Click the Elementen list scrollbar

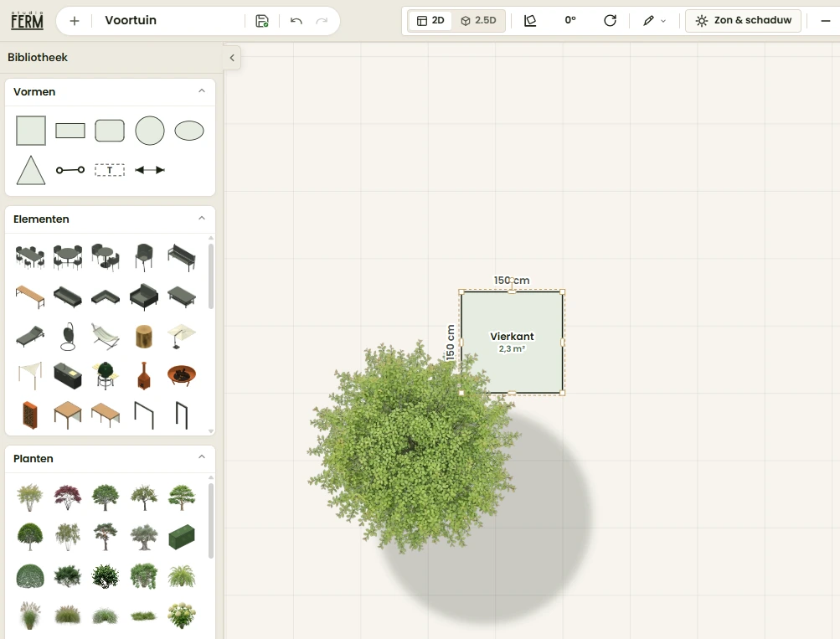pos(211,276)
